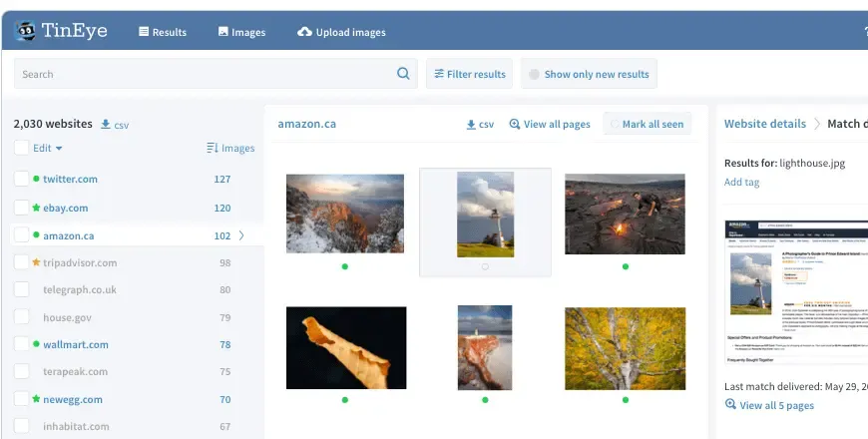Check the twitter.com checkbox
This screenshot has height=439, width=868.
[x=22, y=179]
